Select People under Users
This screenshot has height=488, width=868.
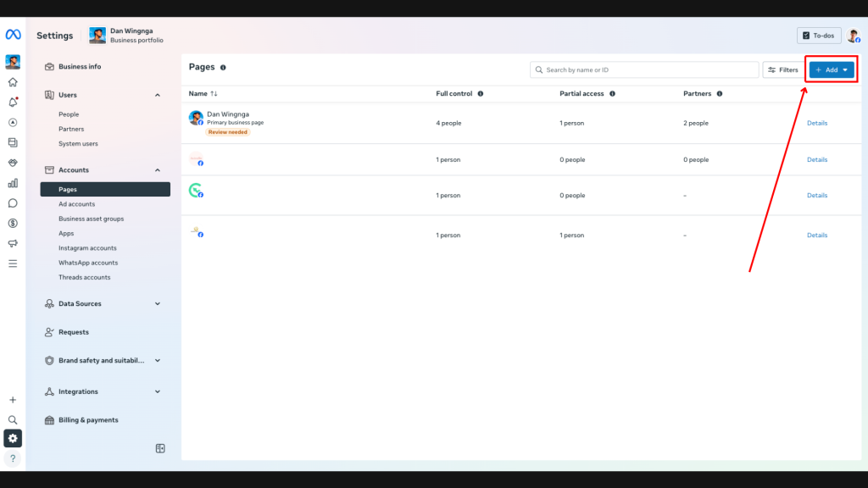pos(69,114)
